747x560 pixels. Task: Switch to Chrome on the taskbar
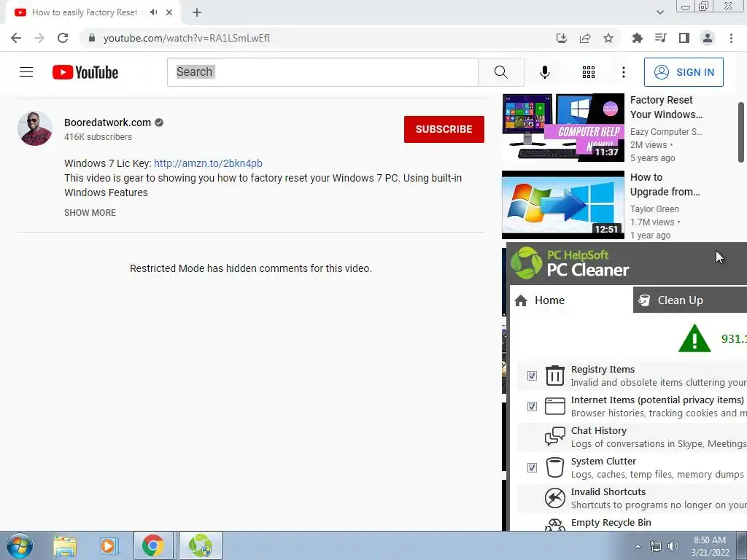tap(152, 545)
